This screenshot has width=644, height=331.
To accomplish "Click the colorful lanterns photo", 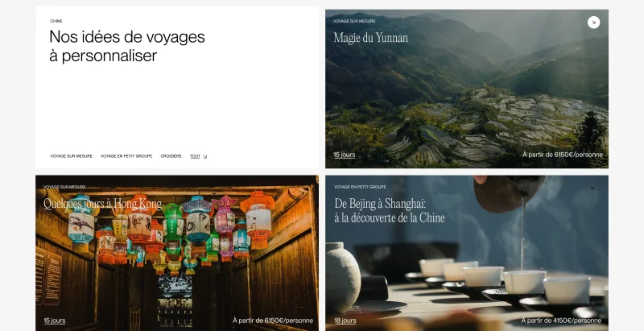I will [177, 258].
